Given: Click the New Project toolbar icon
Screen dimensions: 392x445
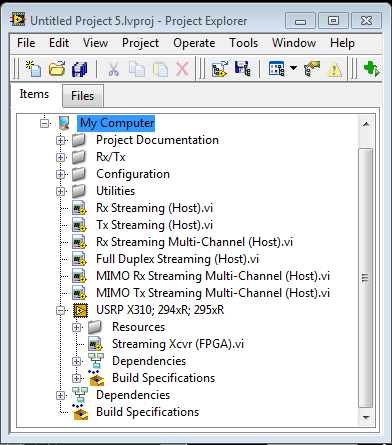Looking at the screenshot, I should pos(33,69).
